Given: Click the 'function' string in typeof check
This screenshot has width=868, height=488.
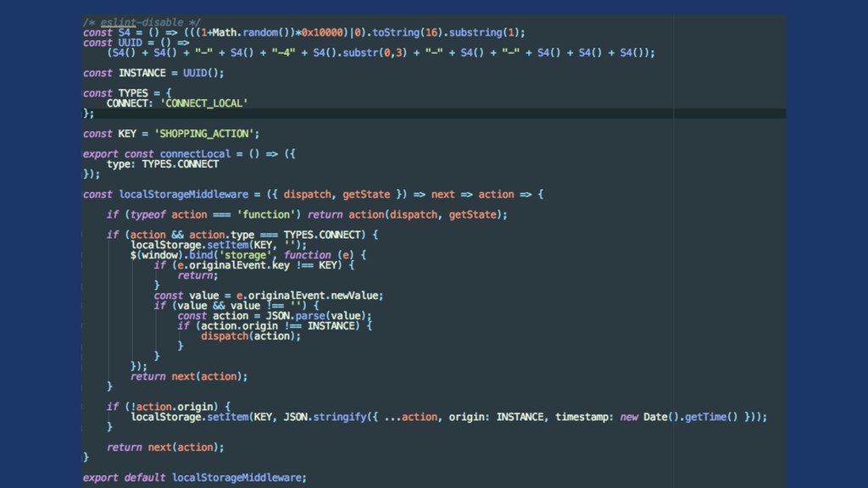Looking at the screenshot, I should [265, 214].
